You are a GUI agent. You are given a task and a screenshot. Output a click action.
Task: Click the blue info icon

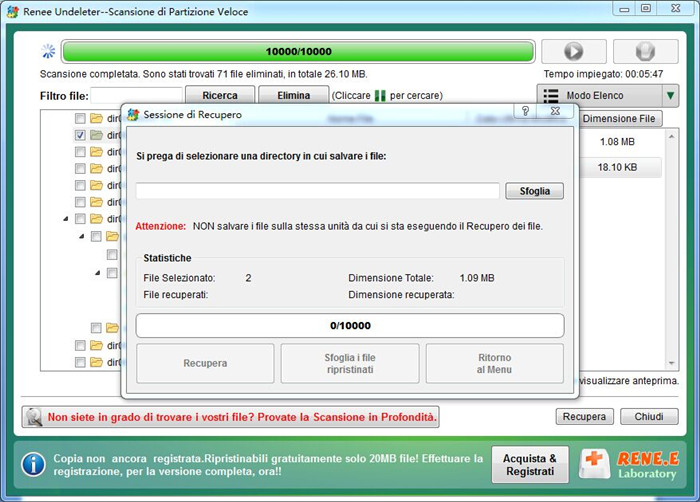pyautogui.click(x=33, y=464)
